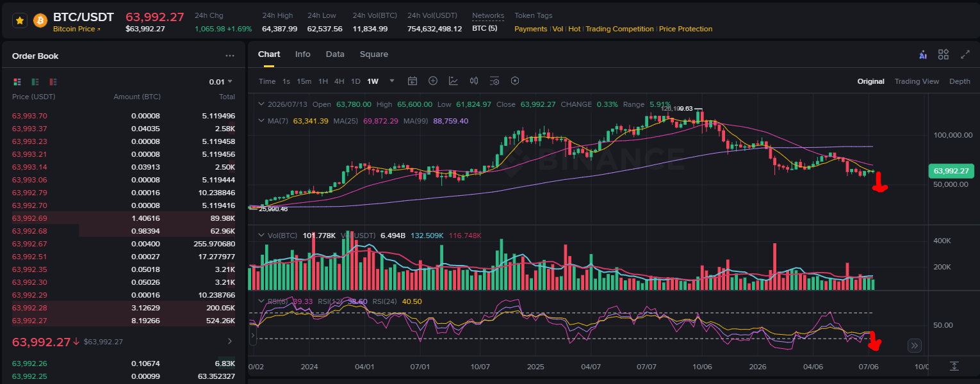Image resolution: width=980 pixels, height=384 pixels.
Task: Select the 4H time interval
Action: point(339,81)
